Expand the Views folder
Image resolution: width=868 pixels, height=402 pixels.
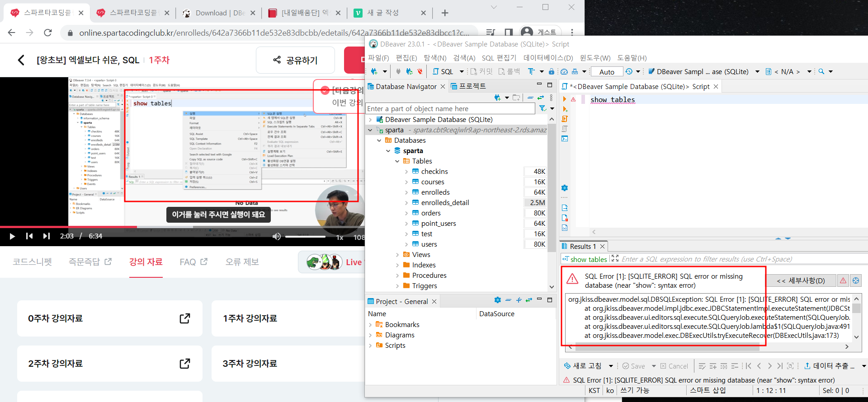pos(397,255)
